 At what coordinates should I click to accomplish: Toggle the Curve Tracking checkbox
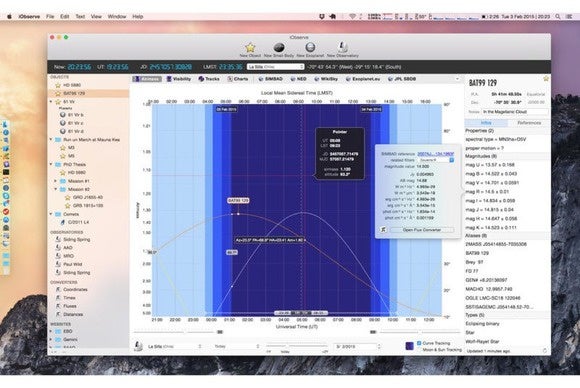coord(419,343)
